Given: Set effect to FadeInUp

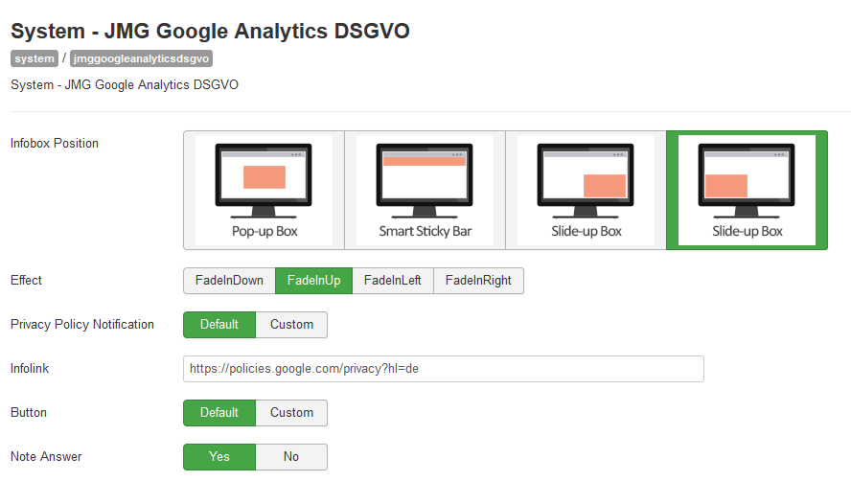Looking at the screenshot, I should coord(313,281).
